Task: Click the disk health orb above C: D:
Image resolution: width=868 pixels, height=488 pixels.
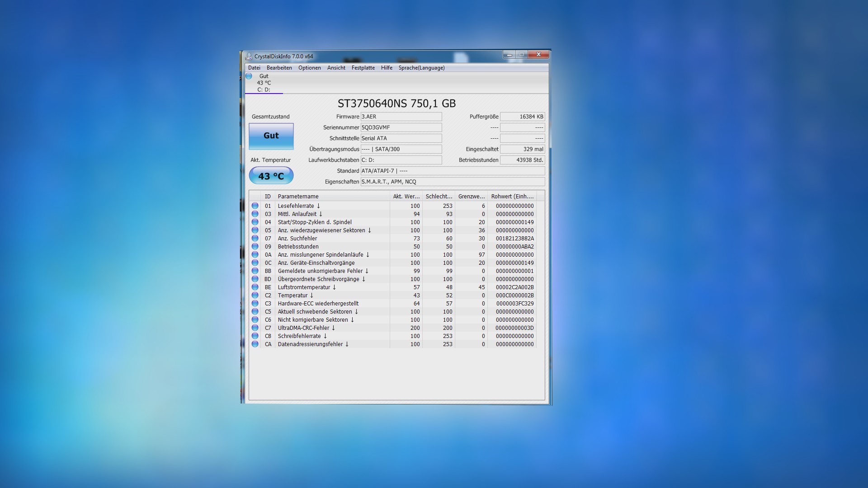Action: click(249, 76)
